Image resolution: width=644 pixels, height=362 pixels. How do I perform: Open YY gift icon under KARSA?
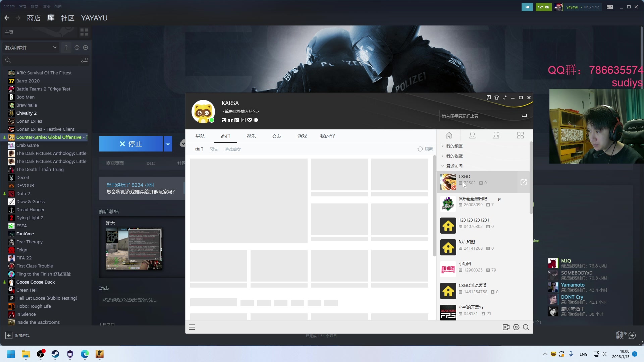[x=230, y=120]
